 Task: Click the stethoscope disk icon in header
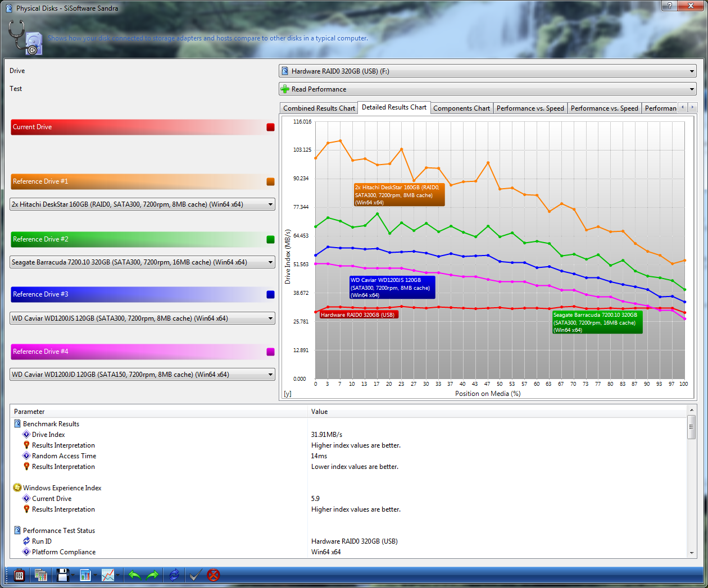point(25,38)
